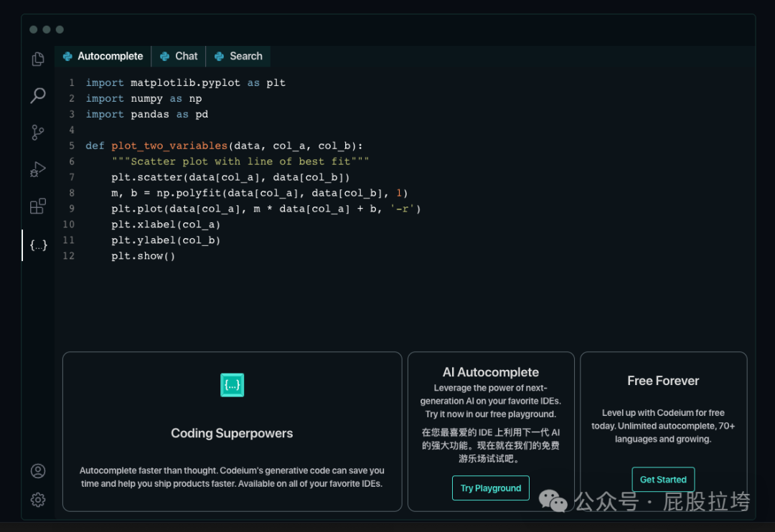Click the Try Playground button
Viewport: 775px width, 532px height.
[x=490, y=488]
